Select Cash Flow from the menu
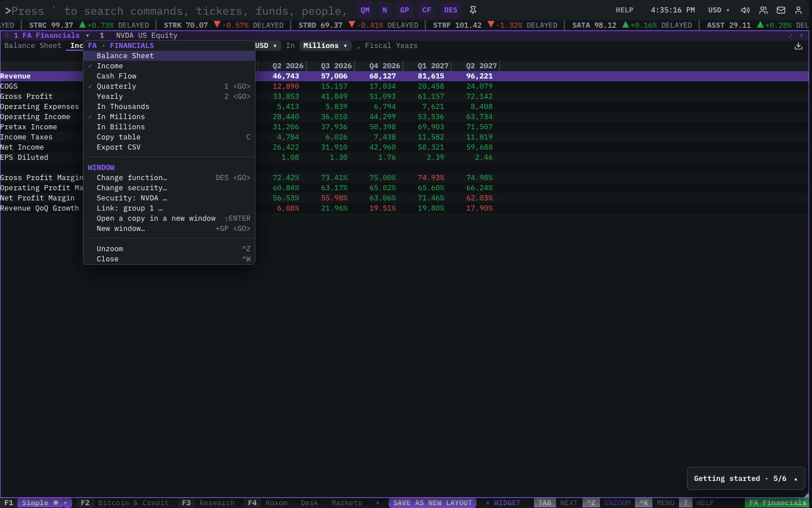The width and height of the screenshot is (812, 508). [x=169, y=76]
